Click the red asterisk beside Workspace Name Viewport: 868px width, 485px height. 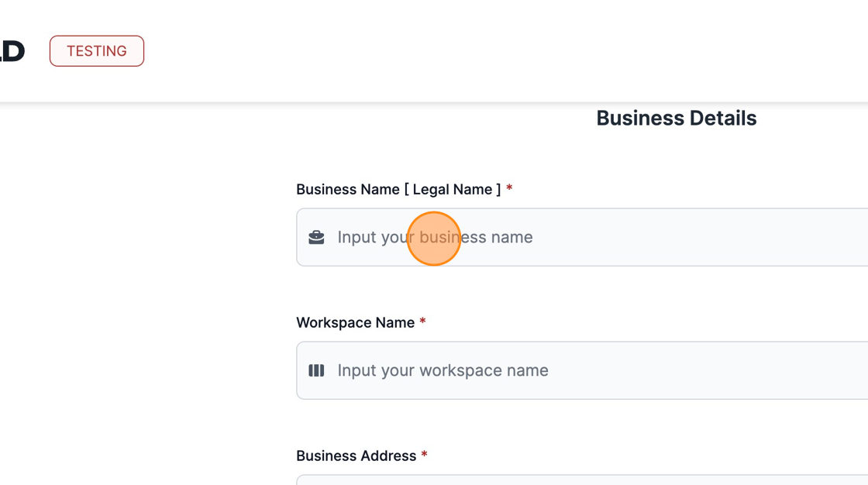point(422,323)
